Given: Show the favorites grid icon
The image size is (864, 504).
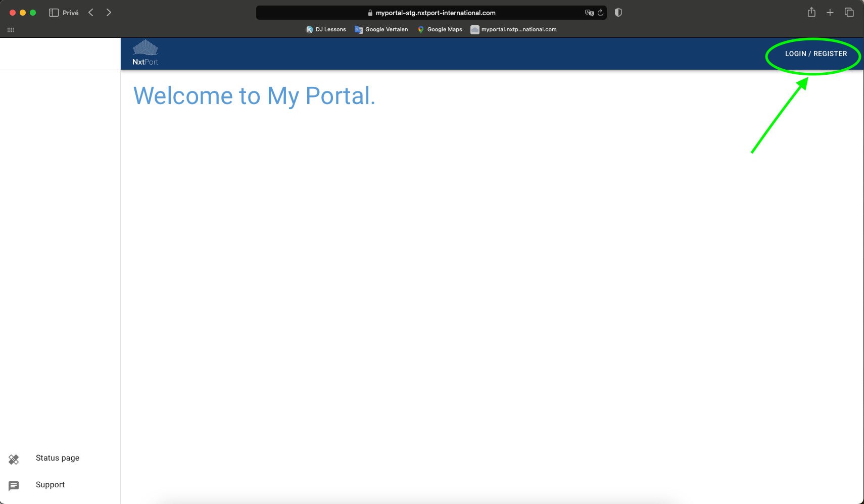Looking at the screenshot, I should click(11, 30).
